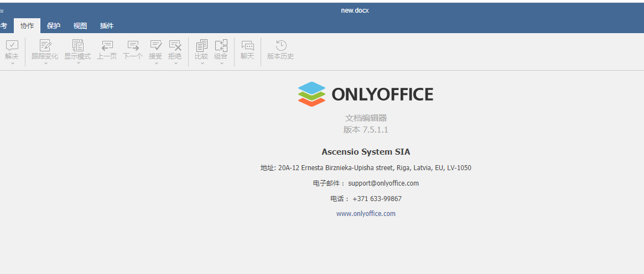Click the ONLYOFFICE logo
Screen dimensions: 644x274
[x=366, y=94]
